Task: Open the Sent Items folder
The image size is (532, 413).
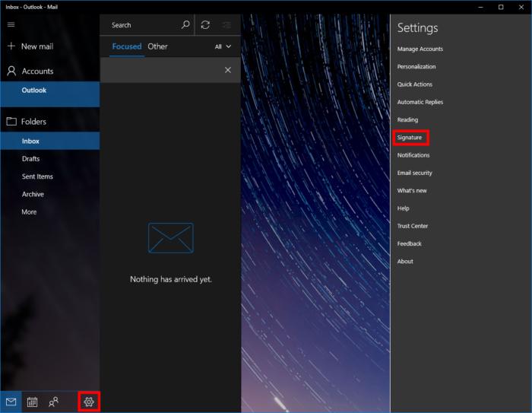Action: coord(50,176)
